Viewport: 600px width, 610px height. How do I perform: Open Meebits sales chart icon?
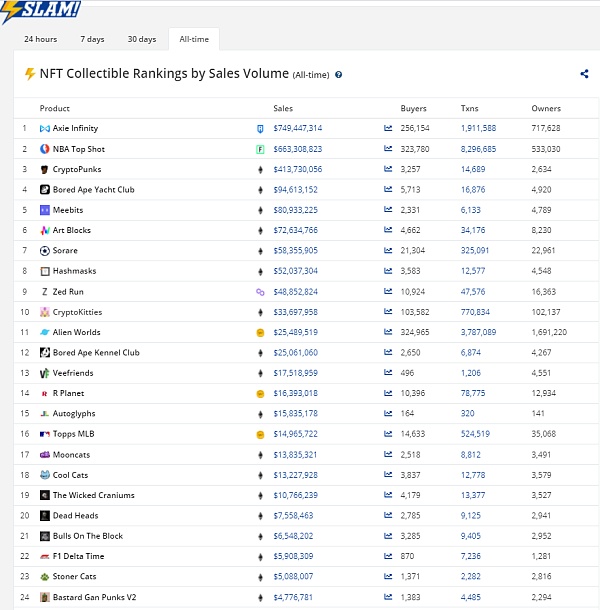(x=388, y=210)
